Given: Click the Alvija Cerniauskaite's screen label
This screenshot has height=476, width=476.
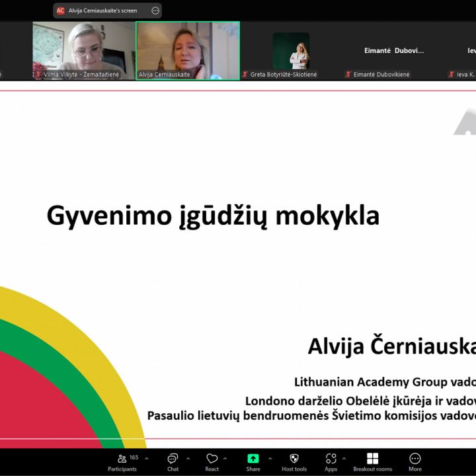Looking at the screenshot, I should pos(102,11).
